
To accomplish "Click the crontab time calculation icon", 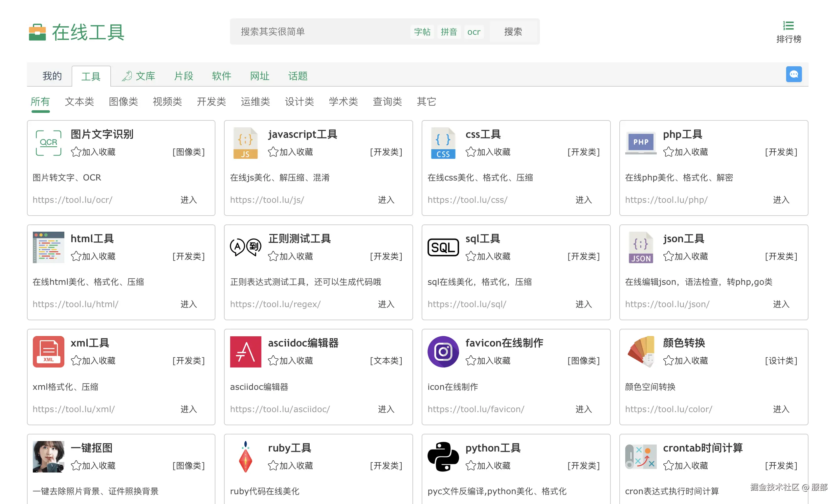I will click(641, 456).
